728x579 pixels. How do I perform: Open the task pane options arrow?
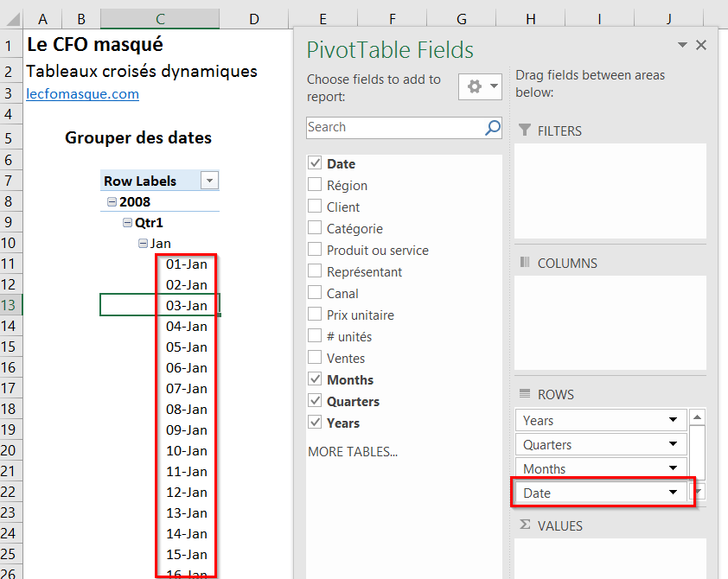(682, 45)
